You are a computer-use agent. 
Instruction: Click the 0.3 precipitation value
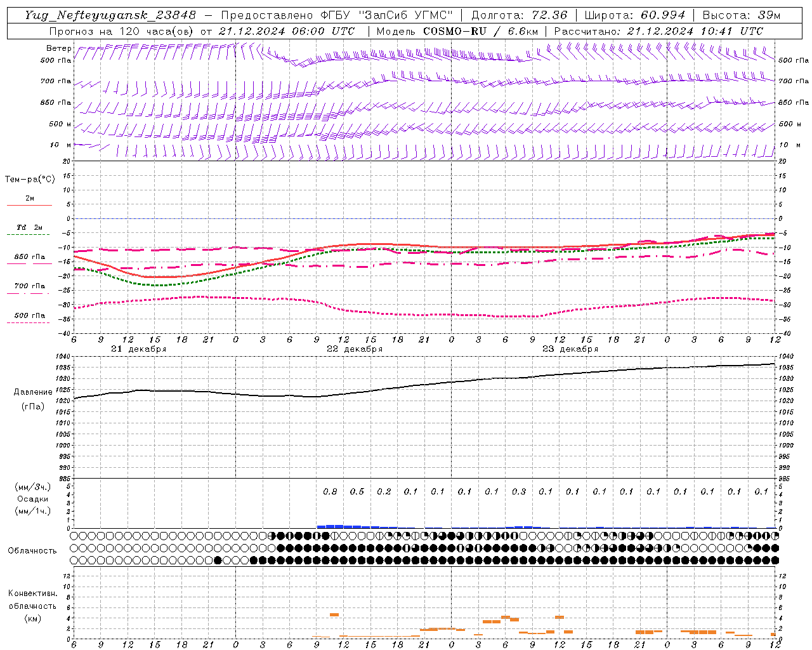(519, 492)
